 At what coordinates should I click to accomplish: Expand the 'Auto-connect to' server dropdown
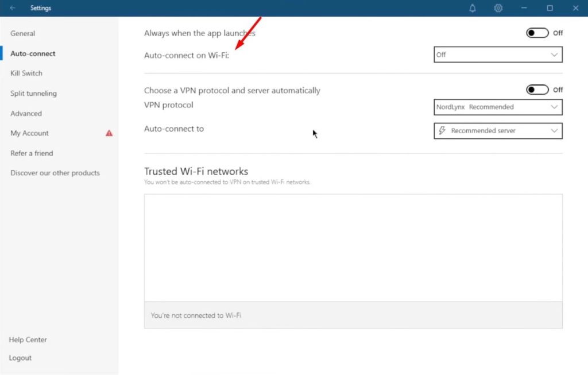point(497,130)
